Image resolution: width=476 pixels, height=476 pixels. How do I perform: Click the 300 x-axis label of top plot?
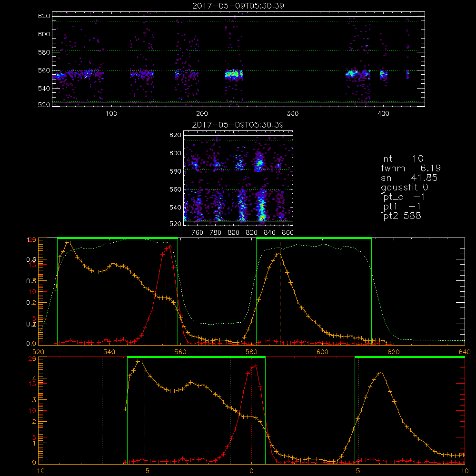point(293,114)
